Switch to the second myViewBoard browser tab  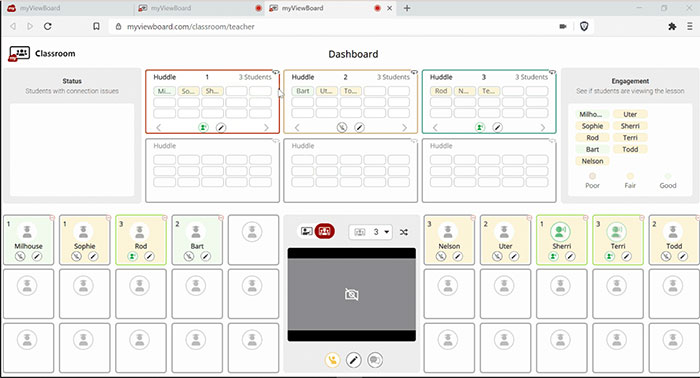click(x=199, y=8)
